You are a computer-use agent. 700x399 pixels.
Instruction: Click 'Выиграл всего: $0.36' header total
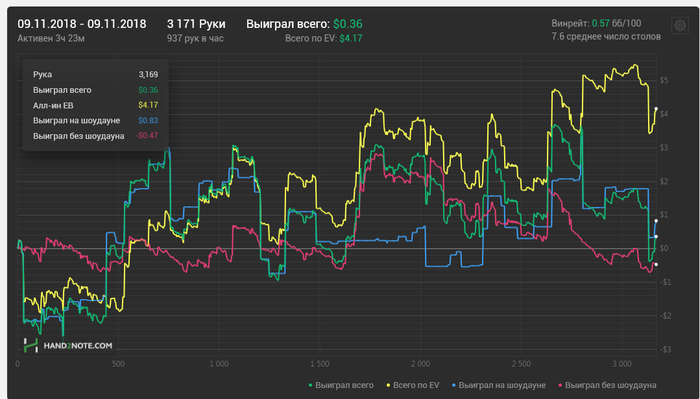click(304, 24)
